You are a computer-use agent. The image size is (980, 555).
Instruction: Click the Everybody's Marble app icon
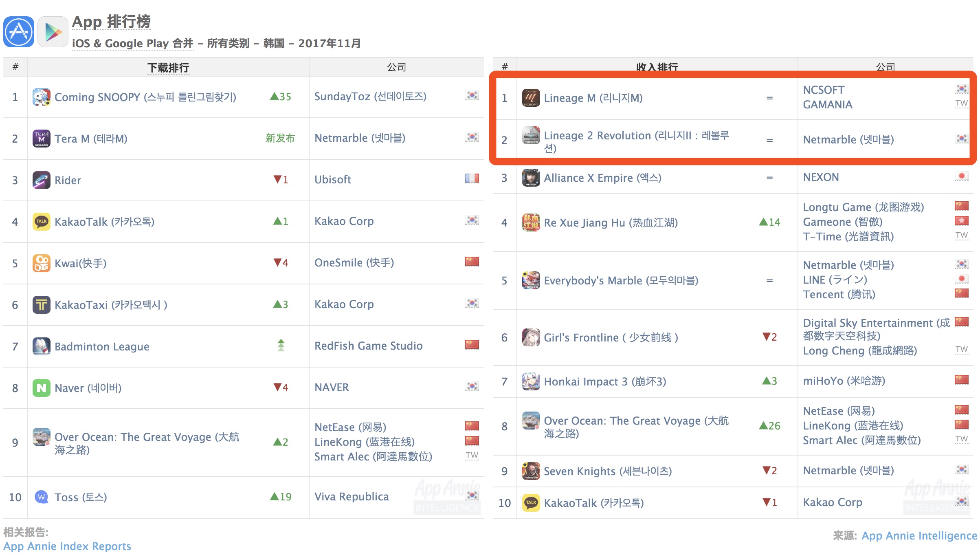pyautogui.click(x=531, y=280)
